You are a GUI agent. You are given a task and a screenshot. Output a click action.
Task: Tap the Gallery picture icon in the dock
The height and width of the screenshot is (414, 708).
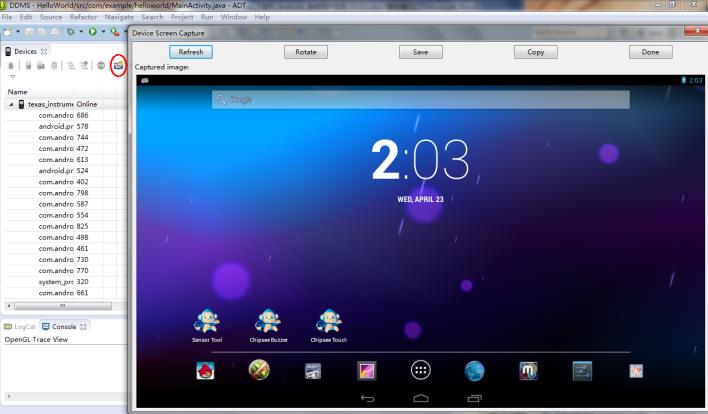tap(366, 371)
